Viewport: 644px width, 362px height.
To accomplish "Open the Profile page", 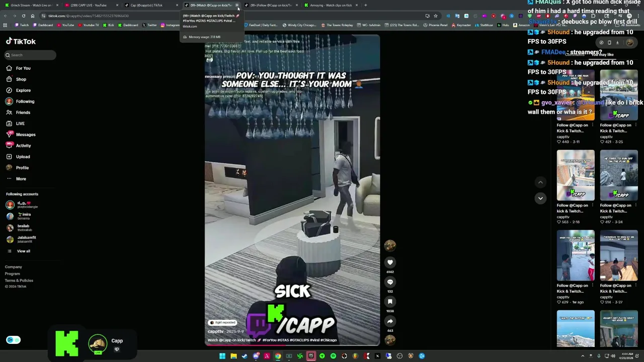I will (18, 168).
